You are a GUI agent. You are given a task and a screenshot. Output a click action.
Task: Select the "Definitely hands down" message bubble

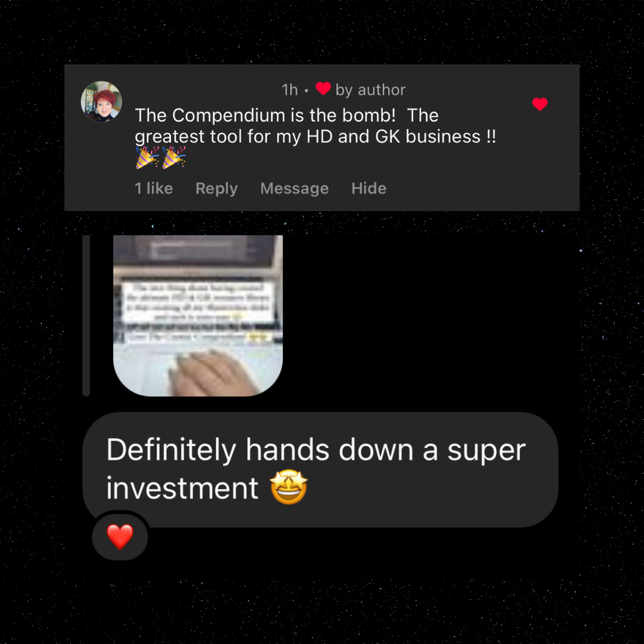pos(320,469)
